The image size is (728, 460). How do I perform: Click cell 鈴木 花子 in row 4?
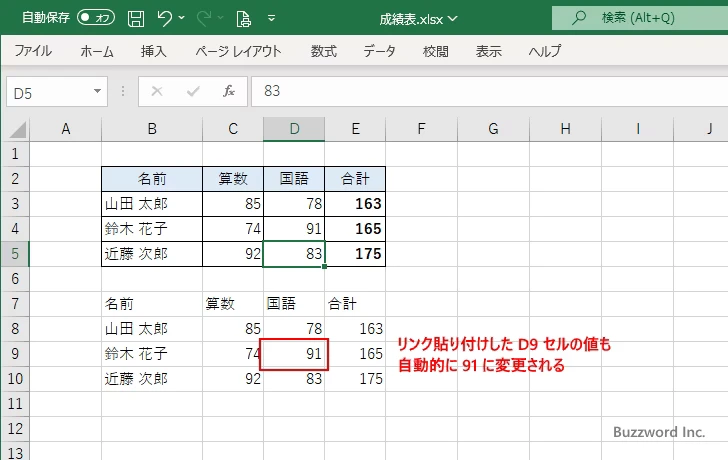(x=152, y=229)
